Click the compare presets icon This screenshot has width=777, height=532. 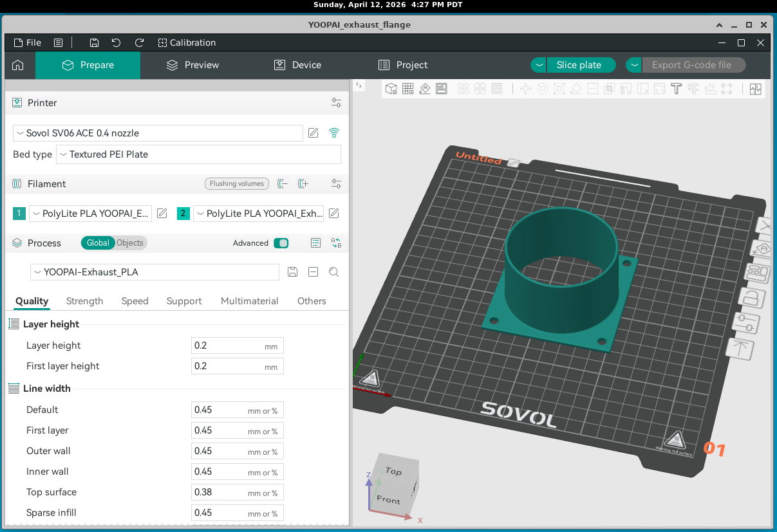(x=336, y=243)
